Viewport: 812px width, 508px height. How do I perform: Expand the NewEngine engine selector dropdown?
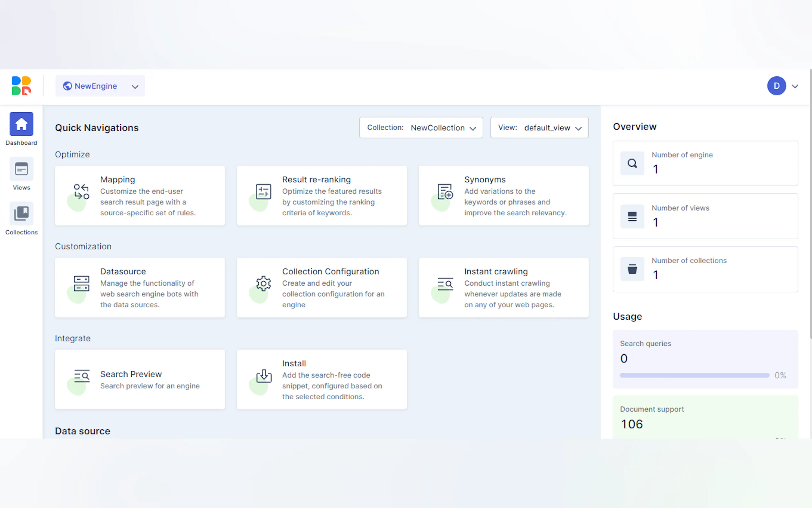pos(100,86)
